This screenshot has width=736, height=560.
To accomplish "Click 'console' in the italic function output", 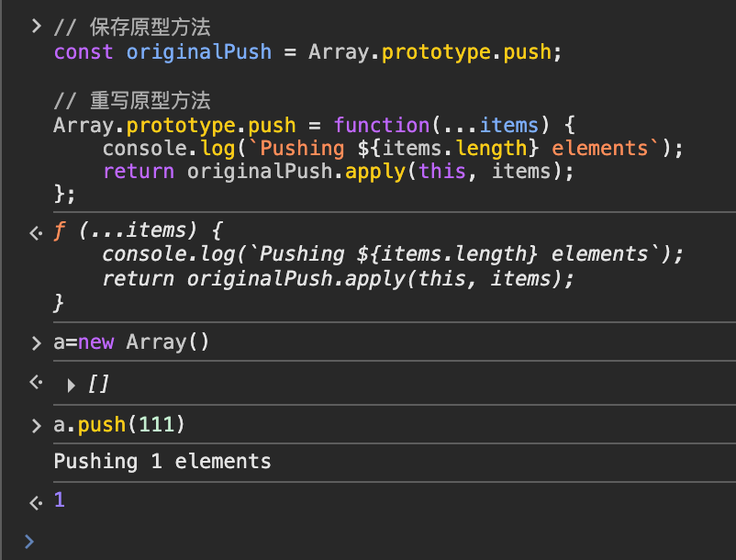I will (139, 254).
